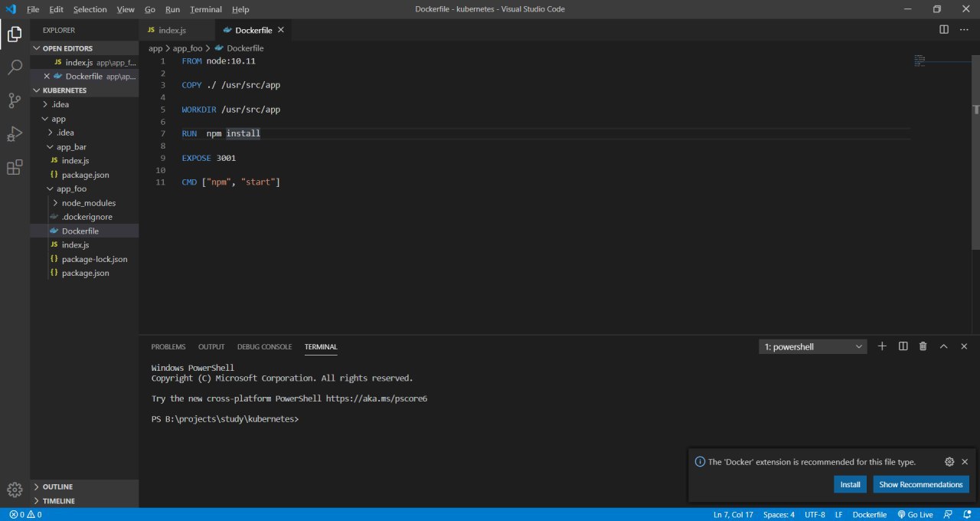980x521 pixels.
Task: Open index.js under app_bar folder
Action: (85, 161)
